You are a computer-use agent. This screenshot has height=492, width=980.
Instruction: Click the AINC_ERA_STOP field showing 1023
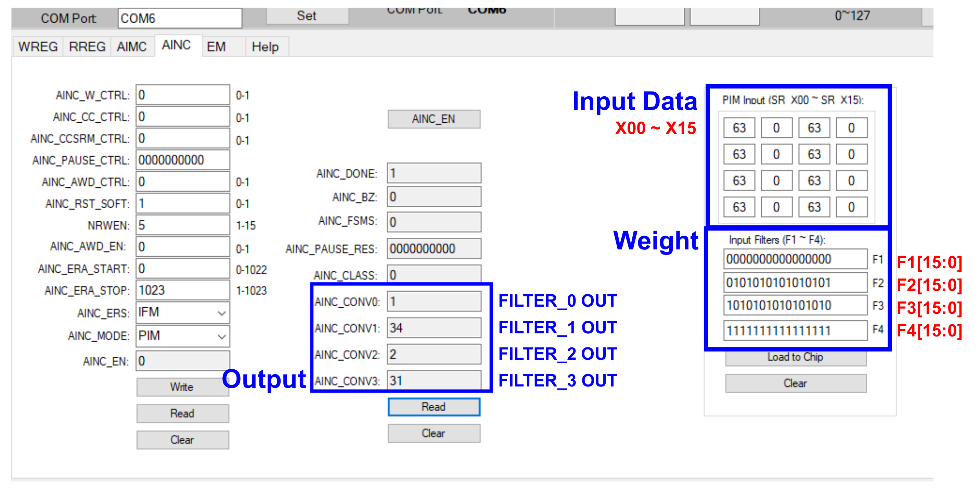tap(182, 290)
